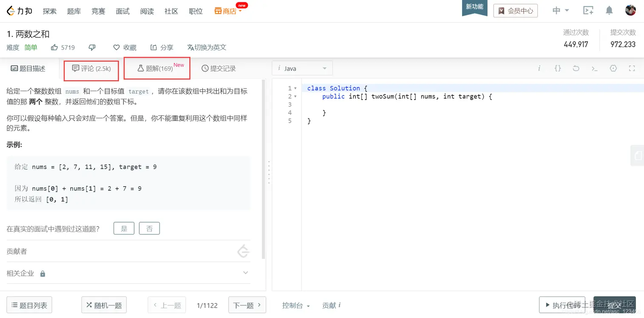The height and width of the screenshot is (318, 644).
Task: Open the Java language selector
Action: click(302, 68)
